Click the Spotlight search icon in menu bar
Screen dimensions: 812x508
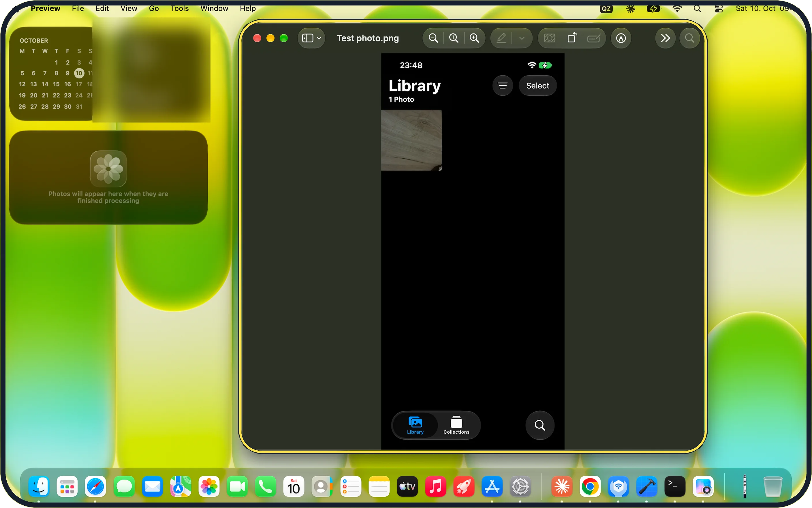[698, 8]
